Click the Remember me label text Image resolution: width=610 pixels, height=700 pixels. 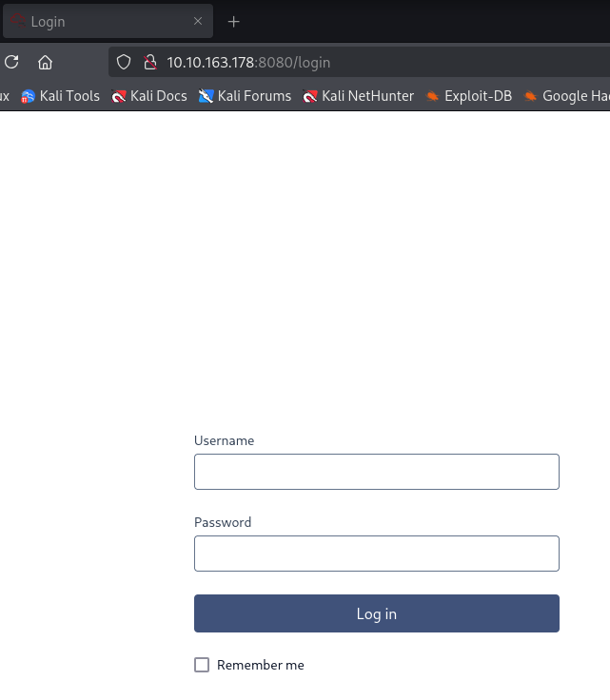(x=261, y=665)
